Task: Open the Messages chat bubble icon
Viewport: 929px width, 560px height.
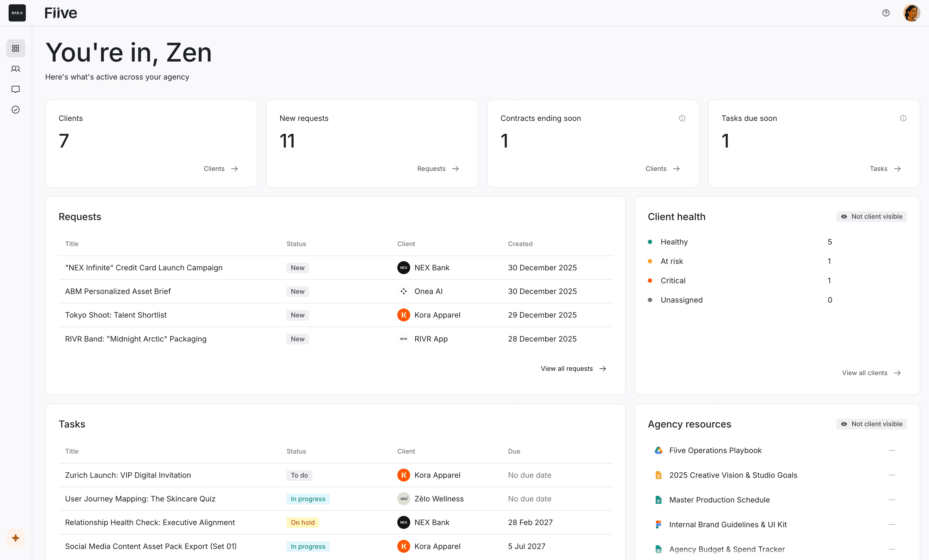Action: coord(16,89)
